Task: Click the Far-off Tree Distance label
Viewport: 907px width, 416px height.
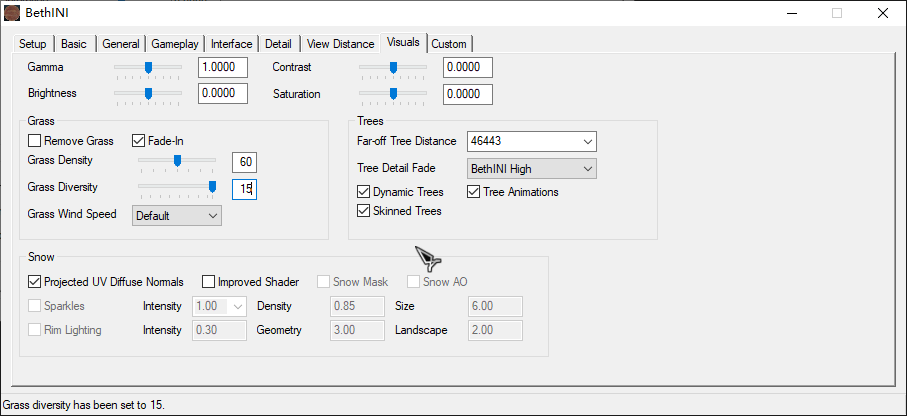Action: [407, 141]
